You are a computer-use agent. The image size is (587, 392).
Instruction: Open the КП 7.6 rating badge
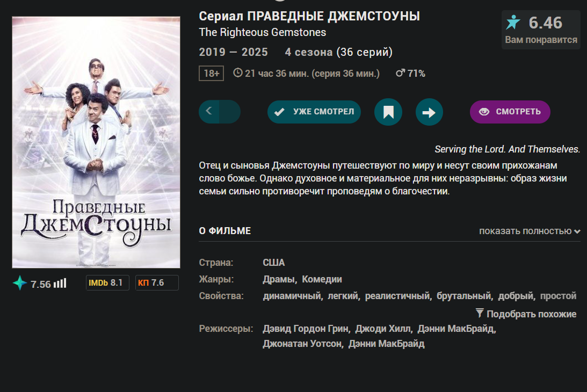[x=157, y=282]
